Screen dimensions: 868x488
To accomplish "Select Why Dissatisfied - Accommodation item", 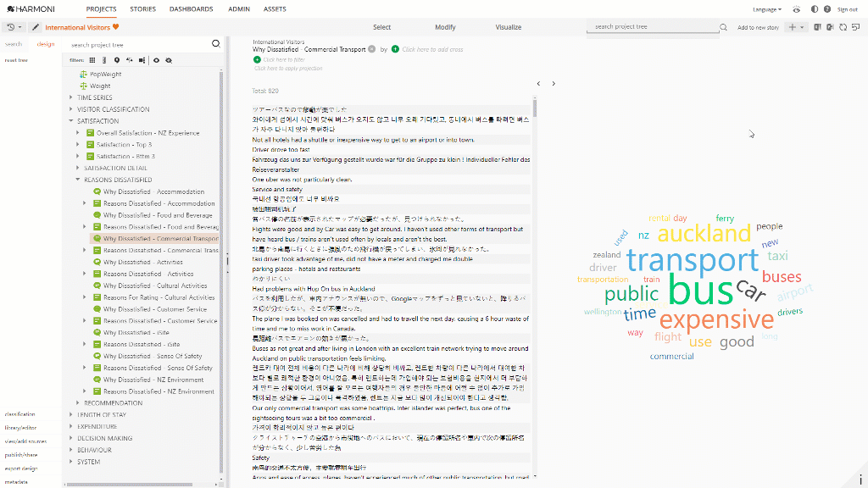I will (x=153, y=191).
